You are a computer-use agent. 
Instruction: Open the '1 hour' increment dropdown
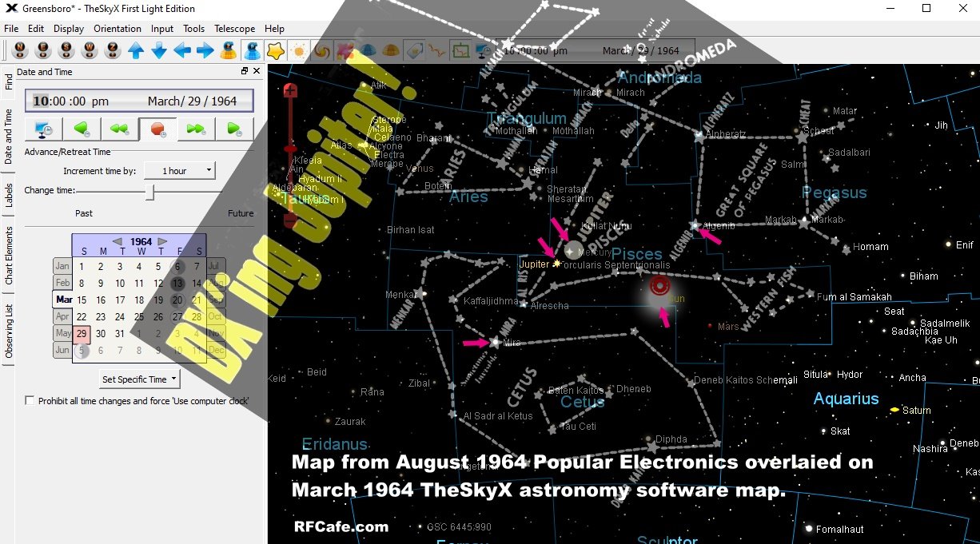(189, 171)
